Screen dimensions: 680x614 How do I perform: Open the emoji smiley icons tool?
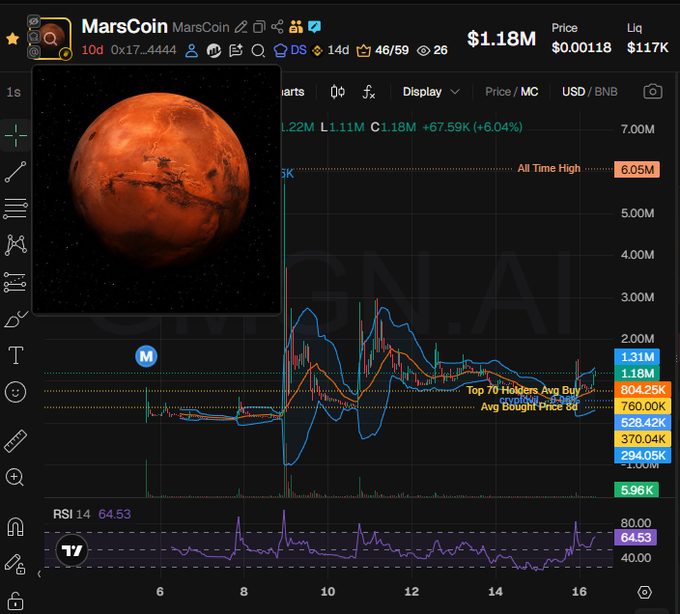point(16,392)
